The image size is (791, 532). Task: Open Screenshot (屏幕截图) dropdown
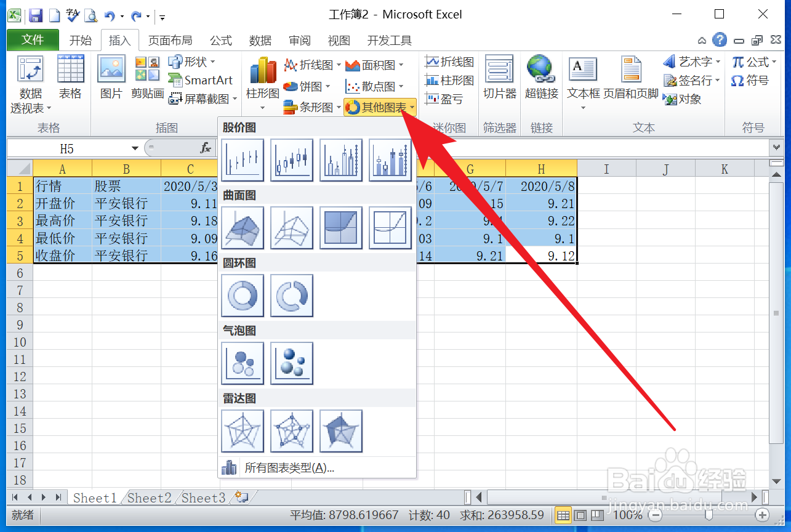coord(203,99)
